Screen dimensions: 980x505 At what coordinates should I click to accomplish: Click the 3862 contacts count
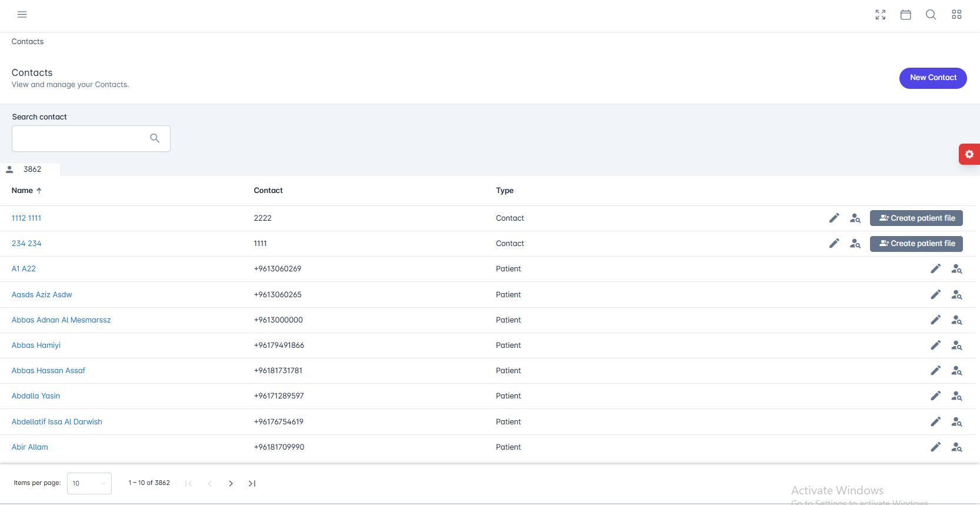tap(32, 170)
